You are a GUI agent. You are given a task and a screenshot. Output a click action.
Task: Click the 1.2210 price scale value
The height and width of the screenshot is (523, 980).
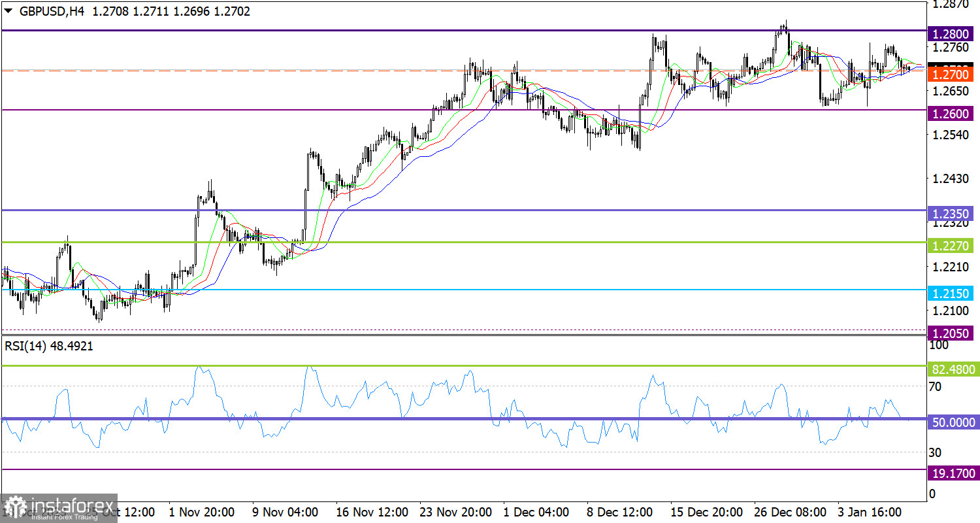point(949,266)
